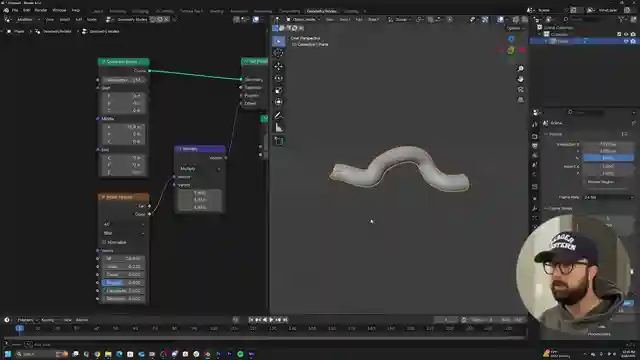Toggle Plane render camera icon in outliner
Viewport: 640px width, 360px height.
[633, 41]
